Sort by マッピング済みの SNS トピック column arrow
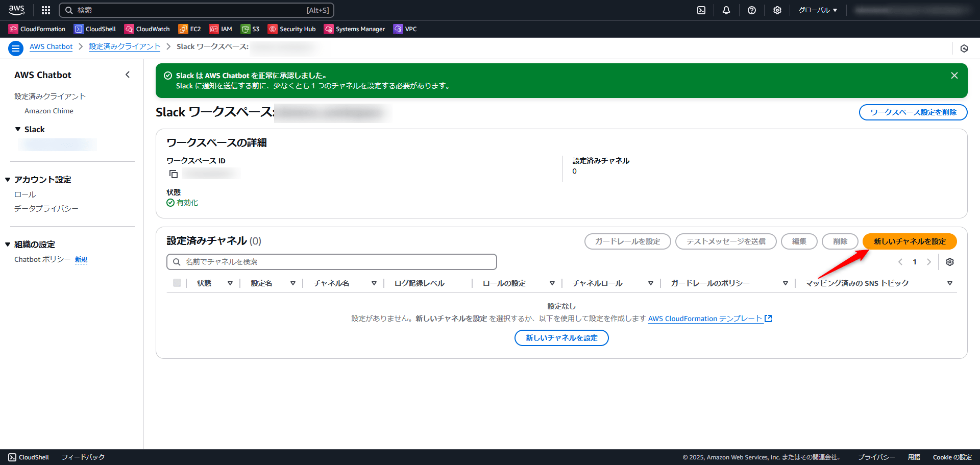The height and width of the screenshot is (465, 980). [950, 283]
